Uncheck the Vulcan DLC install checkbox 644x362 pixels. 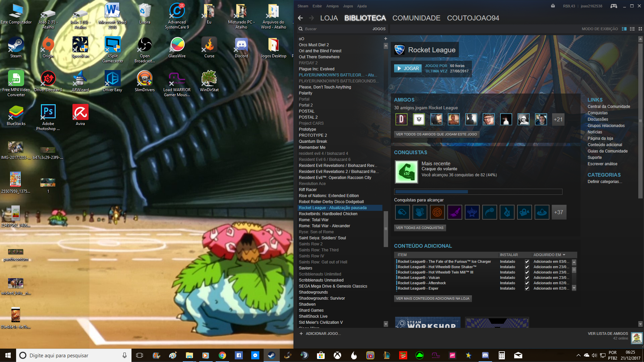tap(527, 278)
